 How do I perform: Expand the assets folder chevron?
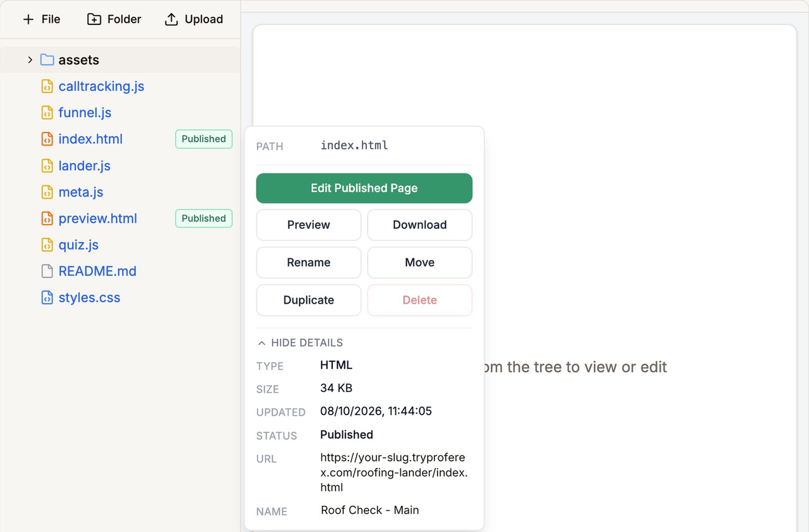(x=30, y=60)
